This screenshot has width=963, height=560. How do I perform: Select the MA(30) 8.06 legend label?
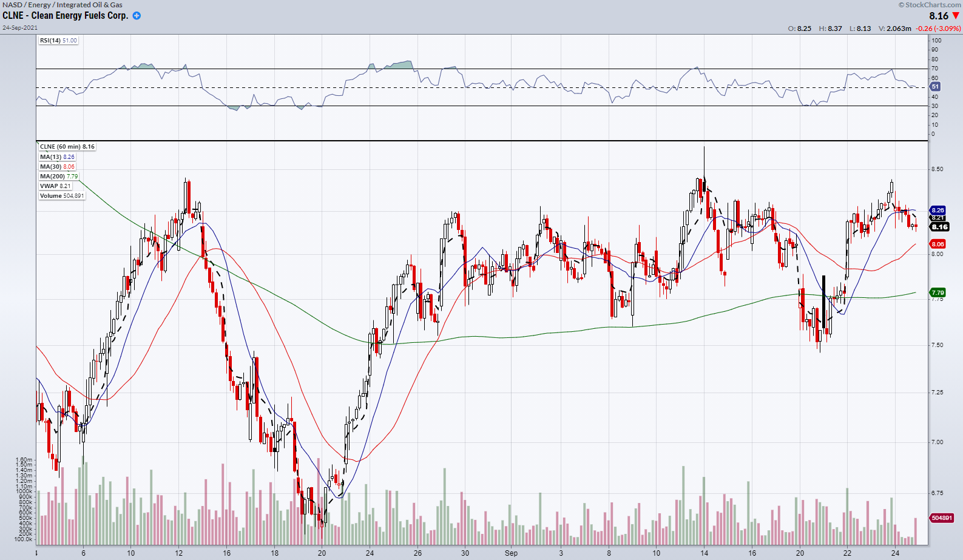[x=57, y=166]
